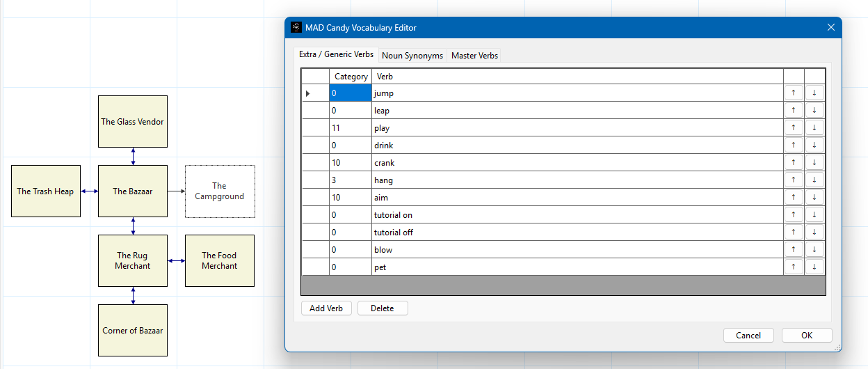The width and height of the screenshot is (868, 369).
Task: Click the 'blow' verb cell
Action: pyautogui.click(x=577, y=250)
